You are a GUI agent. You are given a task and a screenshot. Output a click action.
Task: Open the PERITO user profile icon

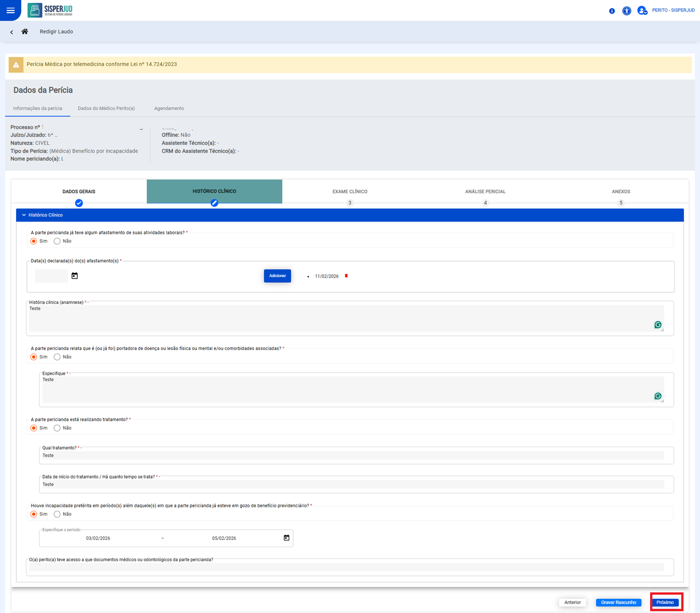pyautogui.click(x=642, y=11)
